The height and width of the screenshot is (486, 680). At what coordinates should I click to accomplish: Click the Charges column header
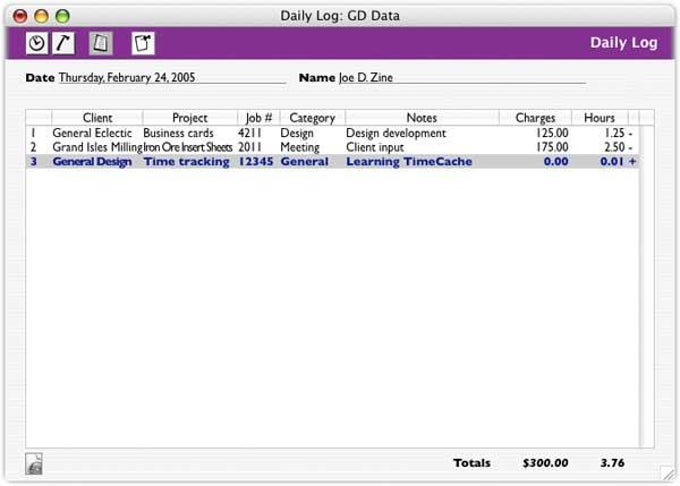[x=535, y=118]
